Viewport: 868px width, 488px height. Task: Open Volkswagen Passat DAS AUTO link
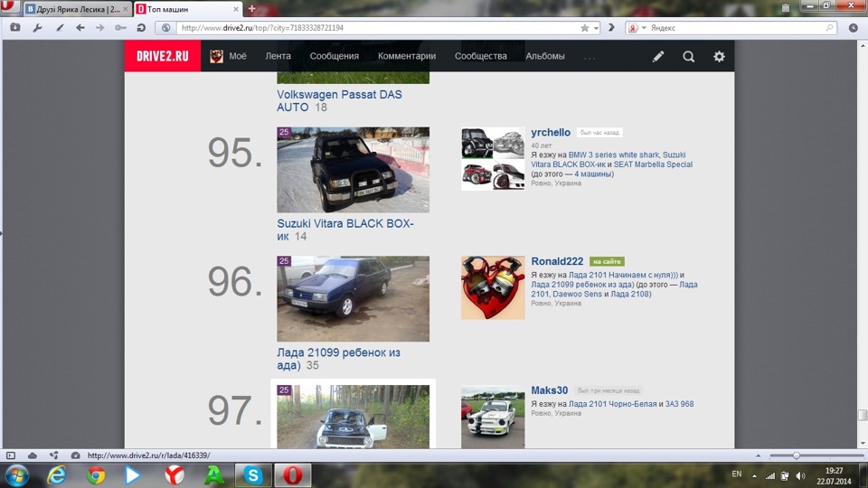pyautogui.click(x=339, y=100)
